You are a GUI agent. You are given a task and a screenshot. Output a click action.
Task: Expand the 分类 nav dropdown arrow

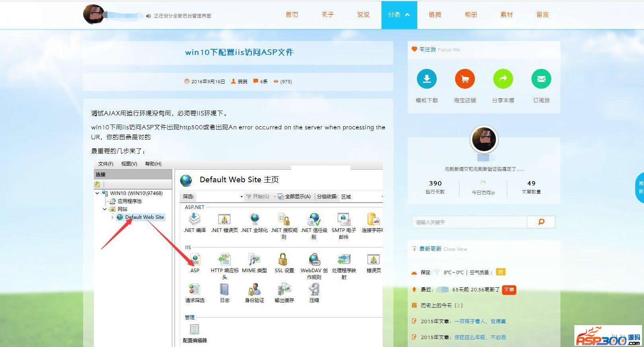click(x=407, y=15)
